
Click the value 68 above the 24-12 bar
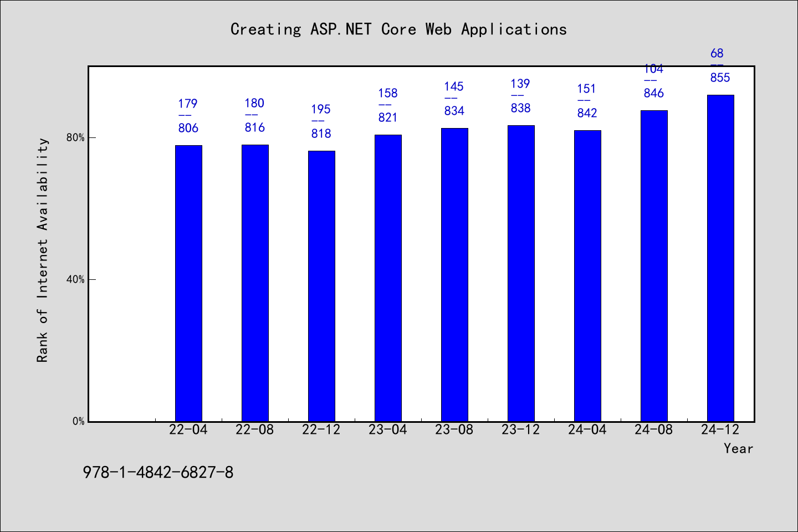click(717, 53)
